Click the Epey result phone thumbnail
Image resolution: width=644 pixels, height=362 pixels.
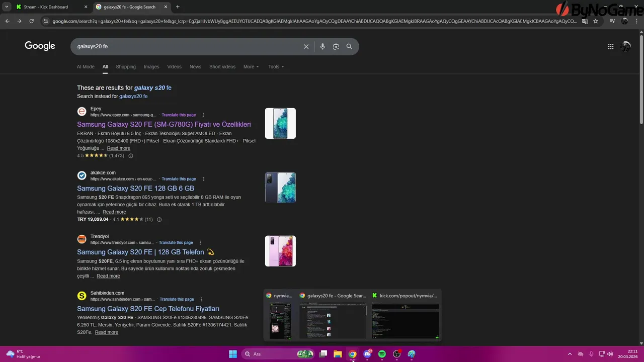click(x=280, y=123)
